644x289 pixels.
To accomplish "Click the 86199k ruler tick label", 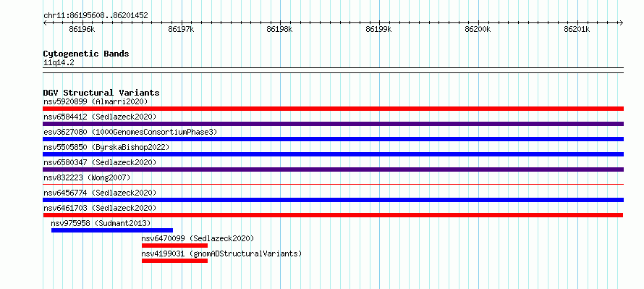I will click(378, 29).
